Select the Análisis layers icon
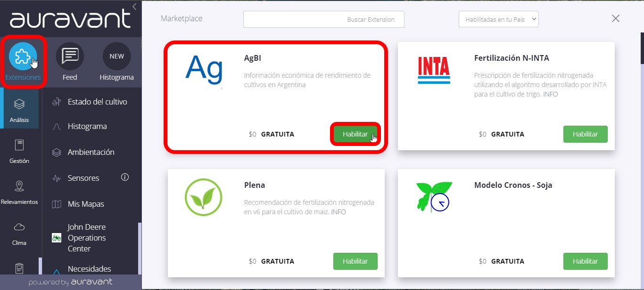 pyautogui.click(x=19, y=104)
